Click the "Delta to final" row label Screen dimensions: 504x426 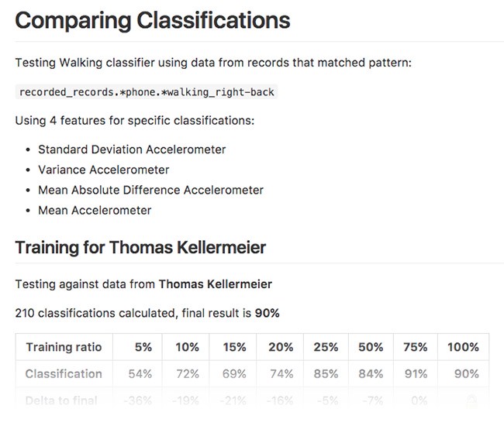click(x=62, y=400)
